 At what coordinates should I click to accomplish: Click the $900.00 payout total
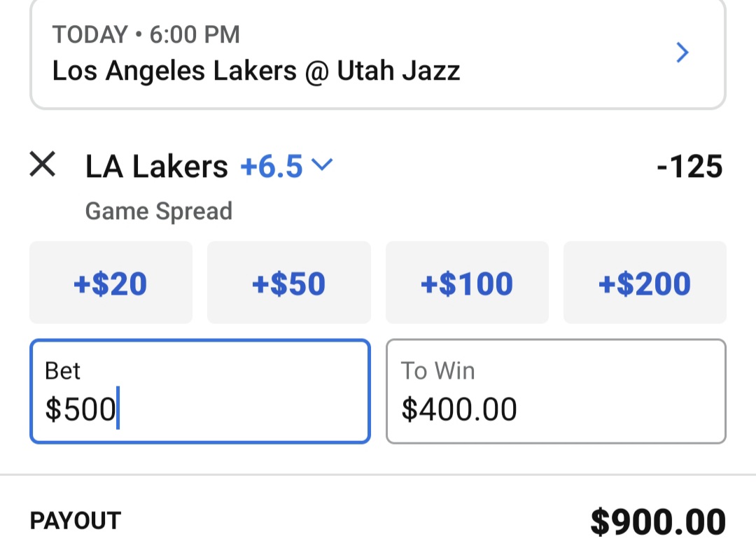658,522
